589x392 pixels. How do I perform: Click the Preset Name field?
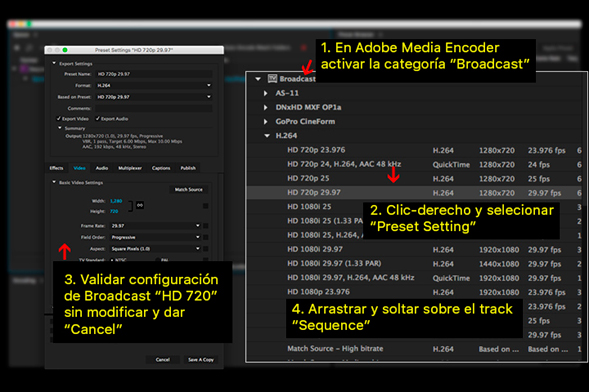coord(154,74)
